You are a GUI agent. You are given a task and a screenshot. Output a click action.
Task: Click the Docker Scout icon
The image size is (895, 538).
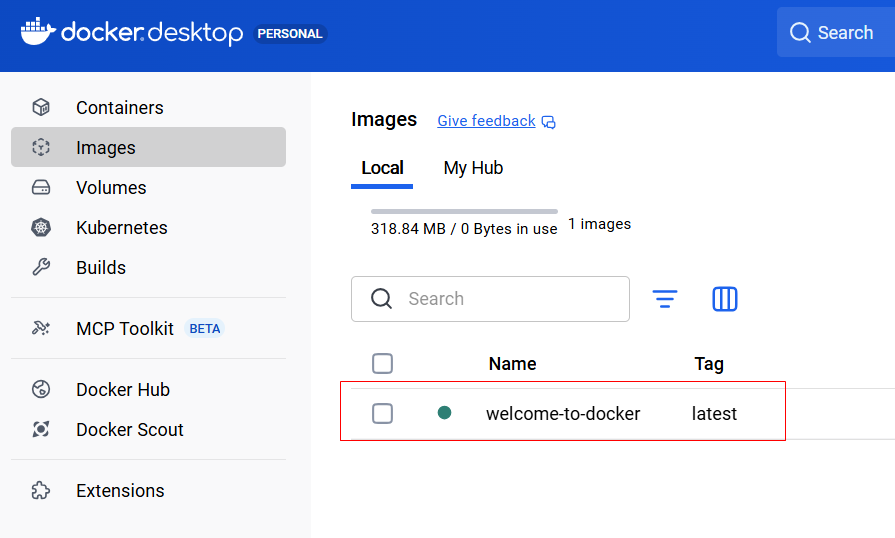tap(41, 429)
